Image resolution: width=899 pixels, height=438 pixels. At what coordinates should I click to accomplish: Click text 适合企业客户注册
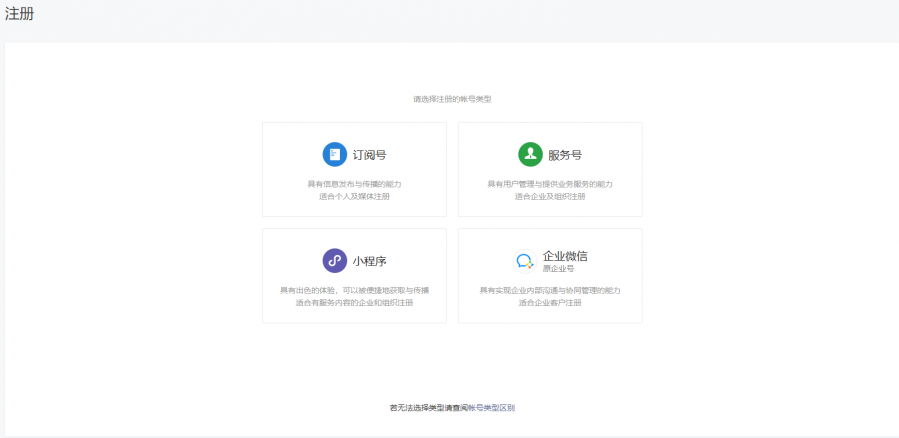pyautogui.click(x=550, y=303)
